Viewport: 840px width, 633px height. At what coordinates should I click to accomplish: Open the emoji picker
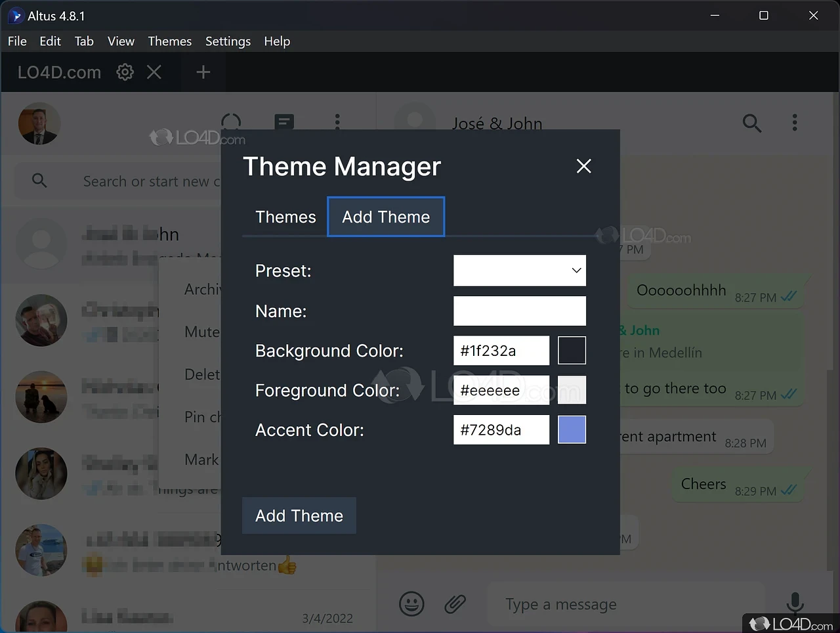(x=412, y=604)
